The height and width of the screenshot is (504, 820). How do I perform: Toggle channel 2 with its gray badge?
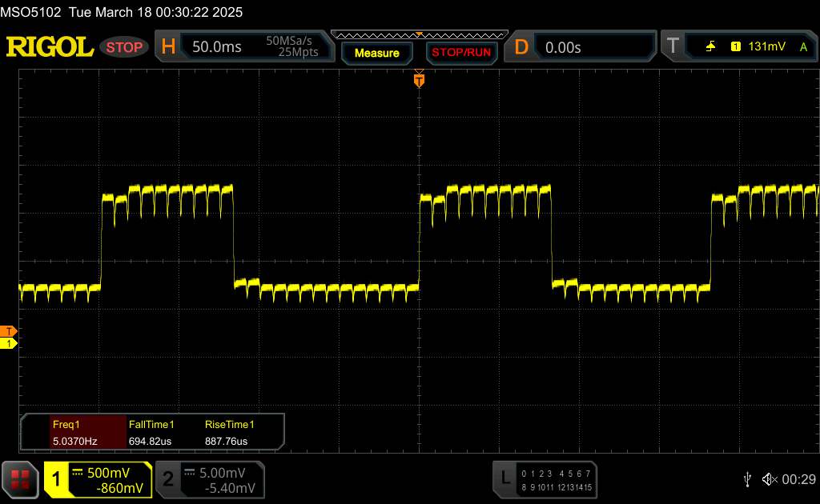(x=168, y=479)
